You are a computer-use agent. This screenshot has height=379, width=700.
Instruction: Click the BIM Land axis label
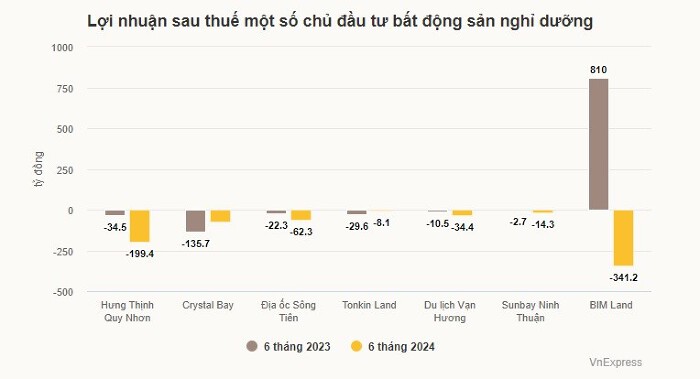611,305
